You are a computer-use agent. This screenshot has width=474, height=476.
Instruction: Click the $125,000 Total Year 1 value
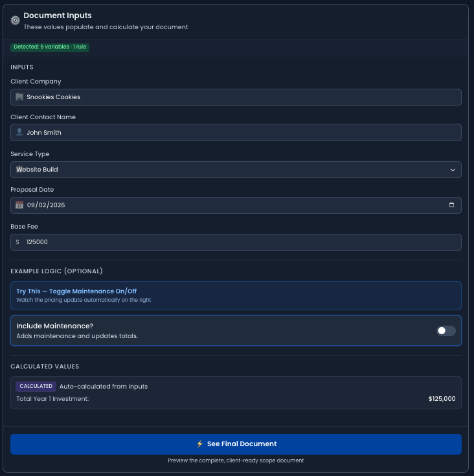(442, 399)
